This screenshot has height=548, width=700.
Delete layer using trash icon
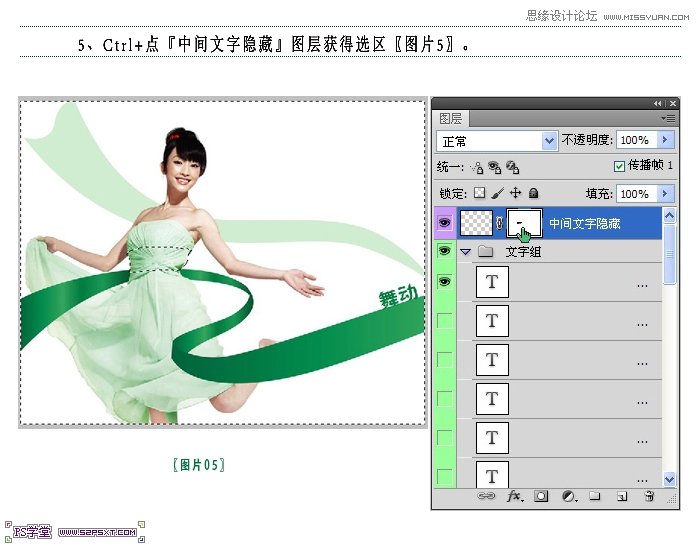click(x=650, y=496)
